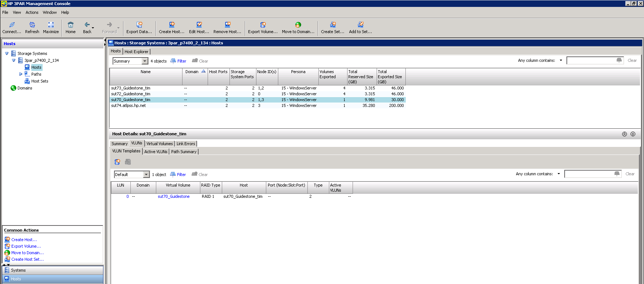Select host row sut73_Guidestone_tim
Screen dimensions: 644x284
tap(258, 88)
